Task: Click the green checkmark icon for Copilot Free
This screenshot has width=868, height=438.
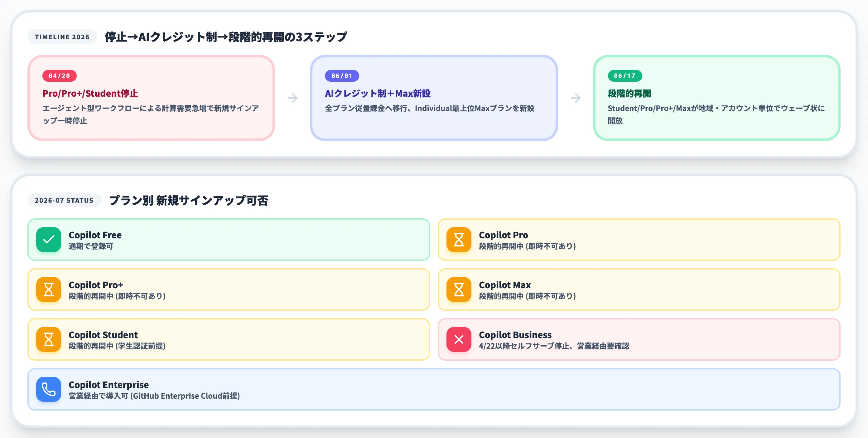Action: coord(49,240)
